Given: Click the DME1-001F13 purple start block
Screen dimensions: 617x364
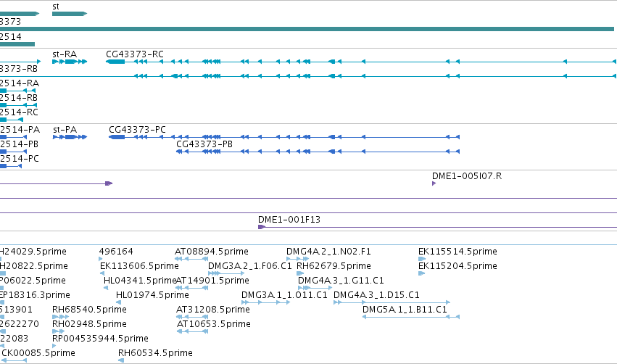Looking at the screenshot, I should click(261, 227).
